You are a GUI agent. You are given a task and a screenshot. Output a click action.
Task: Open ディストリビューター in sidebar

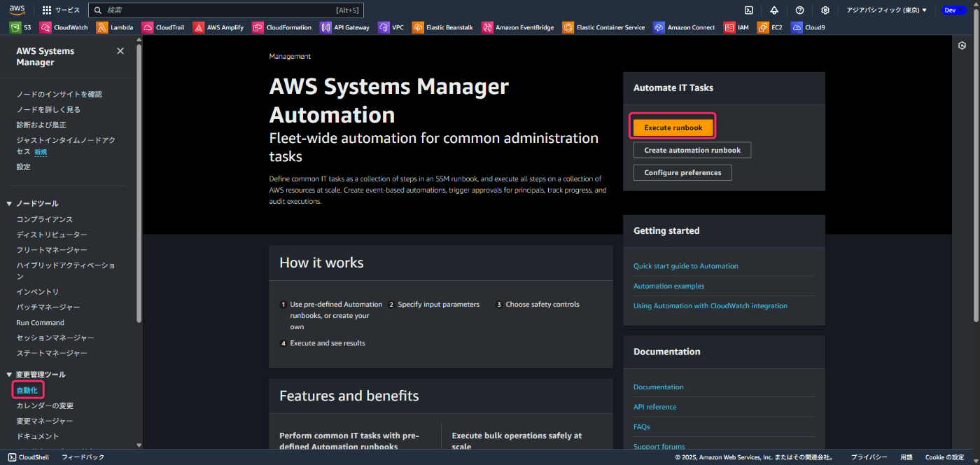[52, 235]
